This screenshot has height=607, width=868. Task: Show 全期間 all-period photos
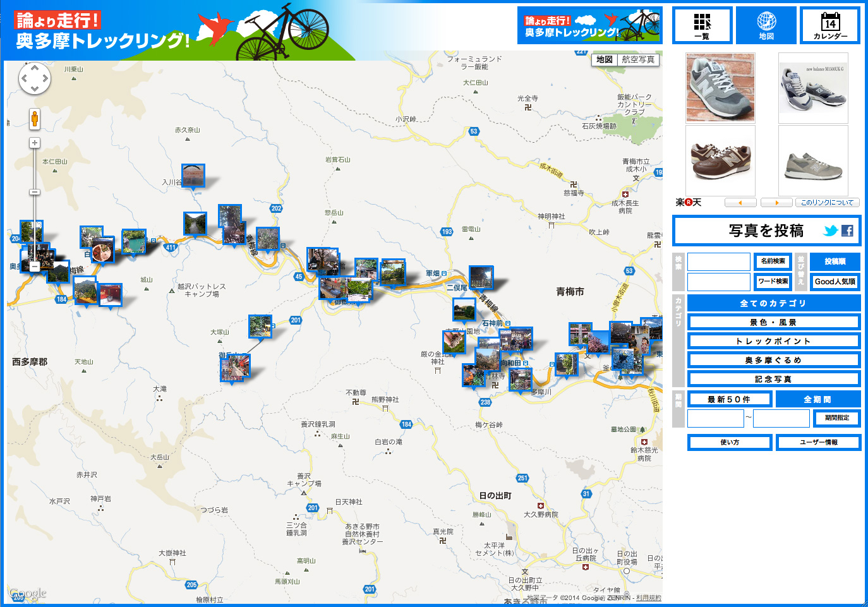pyautogui.click(x=818, y=399)
